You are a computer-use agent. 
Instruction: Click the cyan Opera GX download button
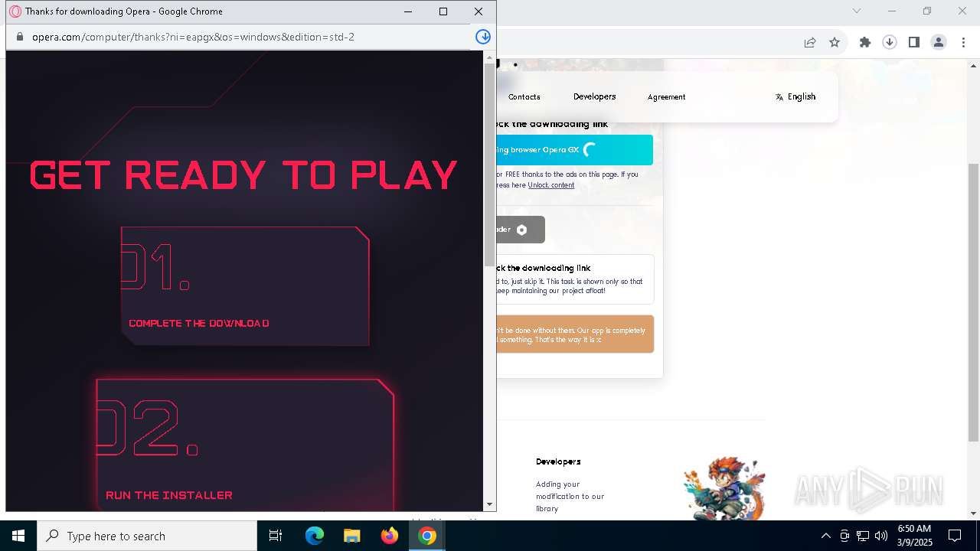pos(574,150)
